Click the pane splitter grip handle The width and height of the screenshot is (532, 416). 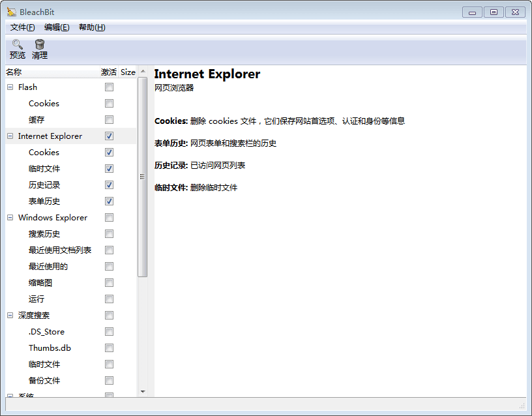click(141, 177)
